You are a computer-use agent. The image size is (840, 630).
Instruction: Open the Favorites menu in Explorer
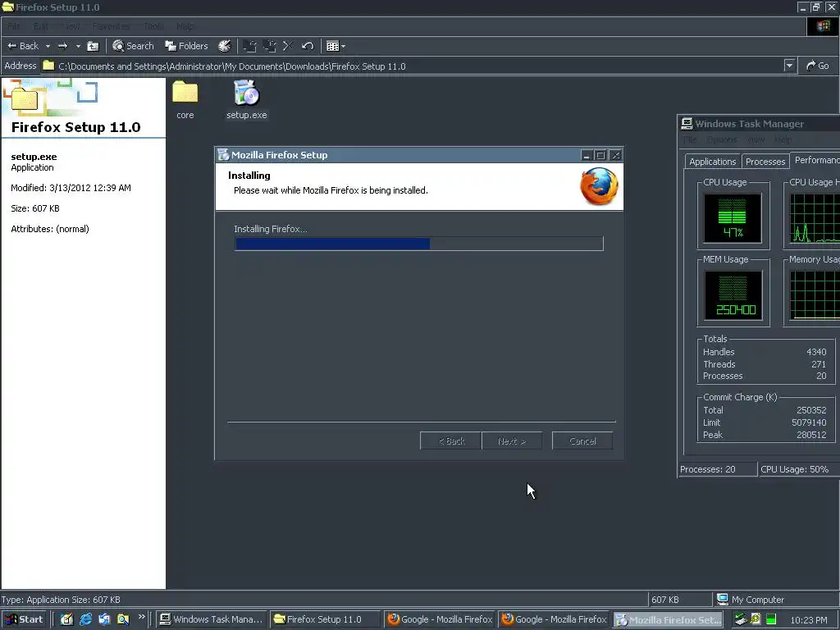111,26
